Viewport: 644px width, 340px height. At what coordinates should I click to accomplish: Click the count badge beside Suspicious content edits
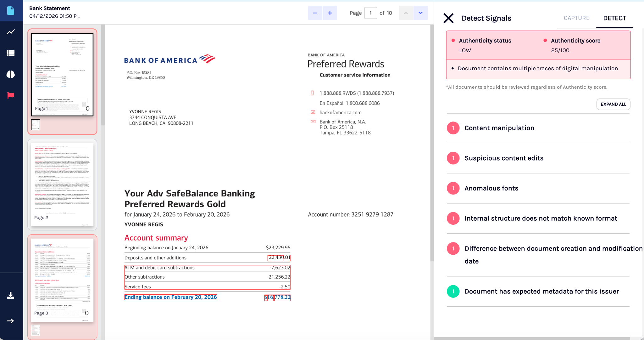[x=453, y=158]
